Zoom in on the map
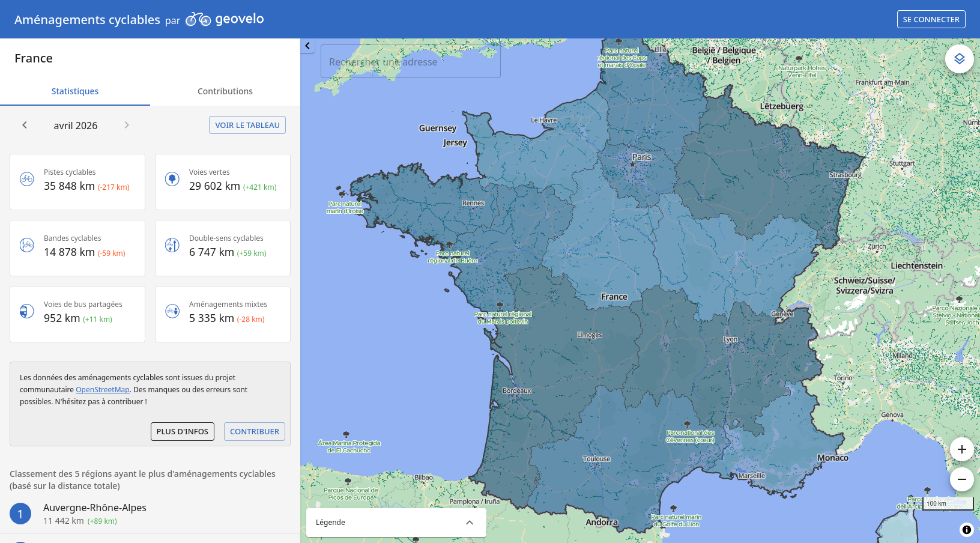 (x=961, y=449)
